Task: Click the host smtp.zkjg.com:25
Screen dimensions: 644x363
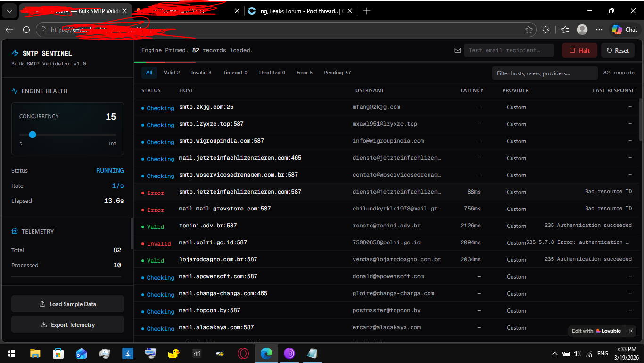Action: [206, 107]
